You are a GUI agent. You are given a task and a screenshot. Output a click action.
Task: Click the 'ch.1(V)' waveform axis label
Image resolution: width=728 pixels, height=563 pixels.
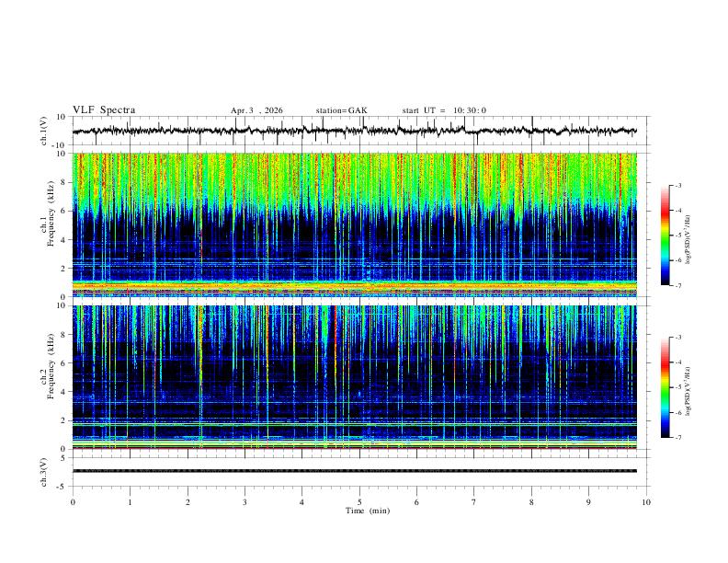point(44,131)
